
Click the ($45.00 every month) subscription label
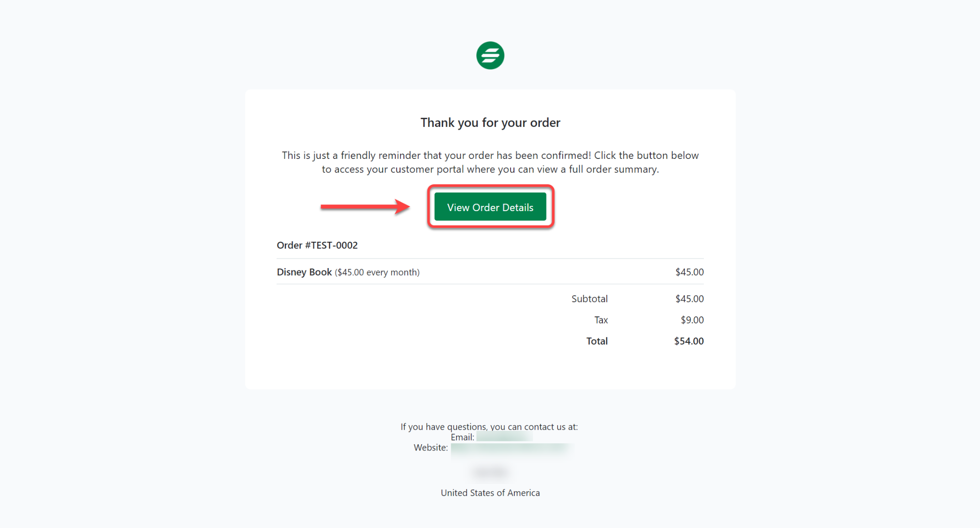(x=377, y=272)
